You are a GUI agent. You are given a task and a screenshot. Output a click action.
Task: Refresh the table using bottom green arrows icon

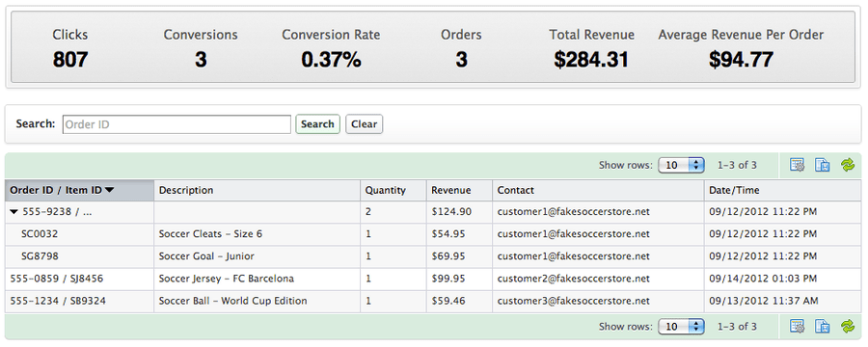[x=848, y=327]
